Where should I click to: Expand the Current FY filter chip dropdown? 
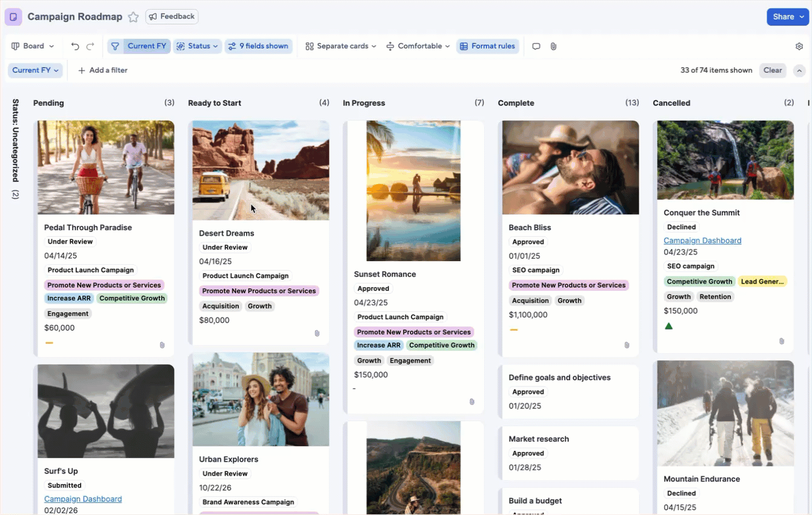(36, 70)
